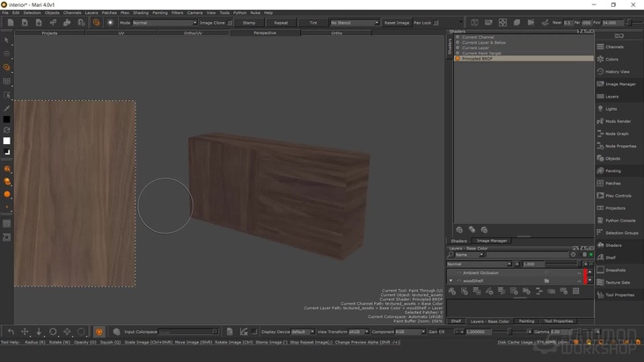Toggle visibility of woodShelf layer
Image resolution: width=644 pixels, height=362 pixels.
[x=458, y=281]
